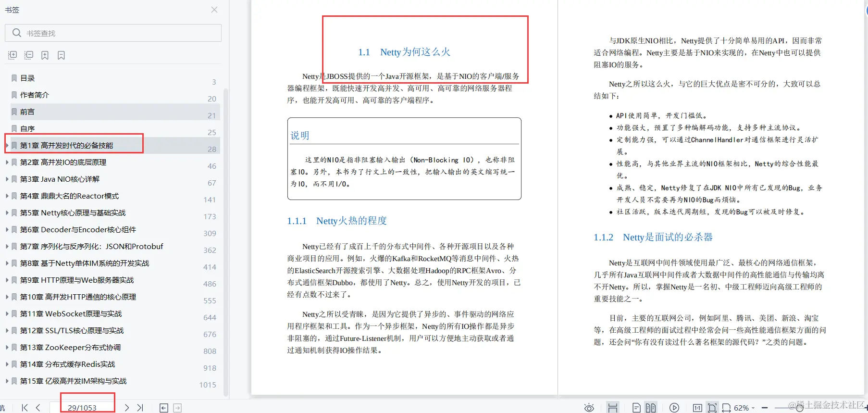Click the fourth bookmark icon in the panel toolbar
The image size is (868, 413).
pyautogui.click(x=61, y=55)
